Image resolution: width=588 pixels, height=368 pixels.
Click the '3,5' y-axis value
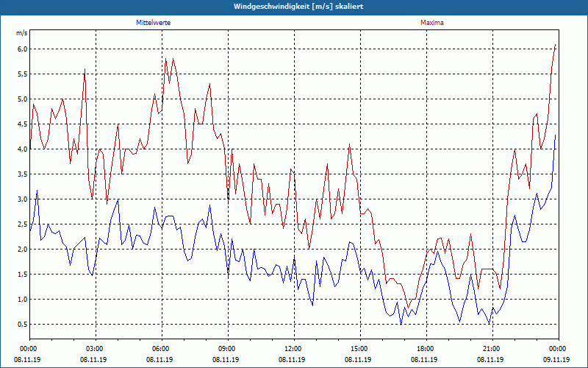coord(22,174)
